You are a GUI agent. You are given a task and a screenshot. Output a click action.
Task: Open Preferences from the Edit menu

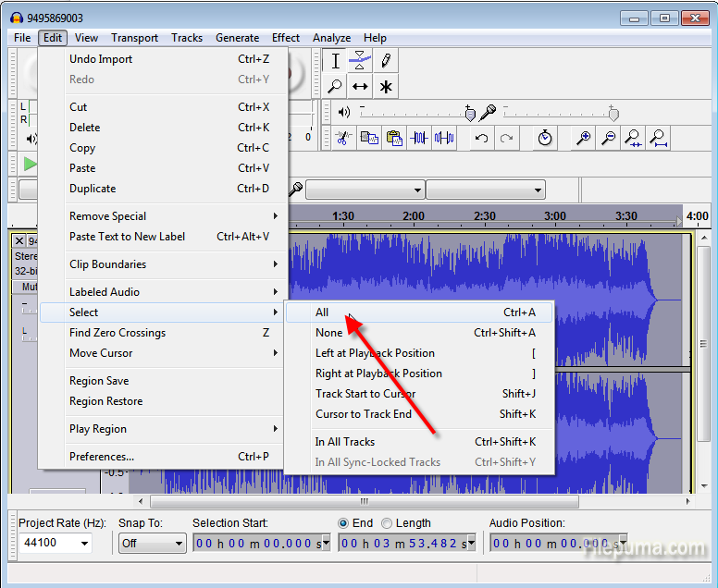pyautogui.click(x=102, y=457)
